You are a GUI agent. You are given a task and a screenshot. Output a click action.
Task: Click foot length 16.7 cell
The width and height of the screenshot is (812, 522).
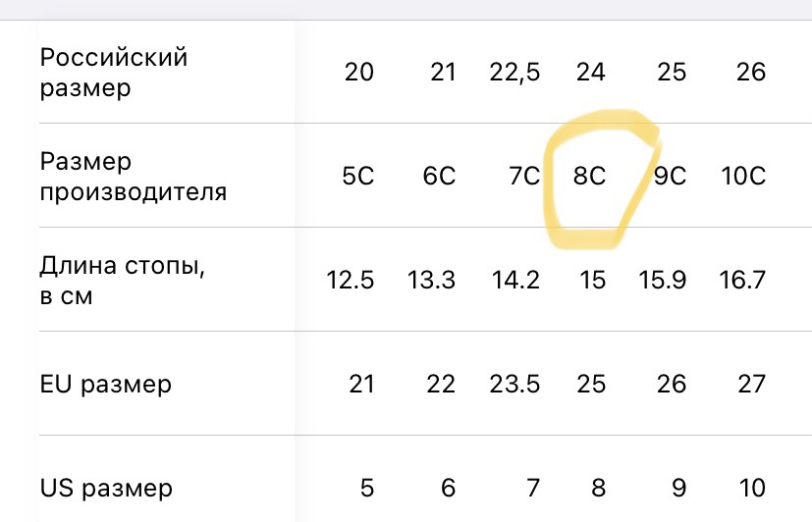[742, 280]
